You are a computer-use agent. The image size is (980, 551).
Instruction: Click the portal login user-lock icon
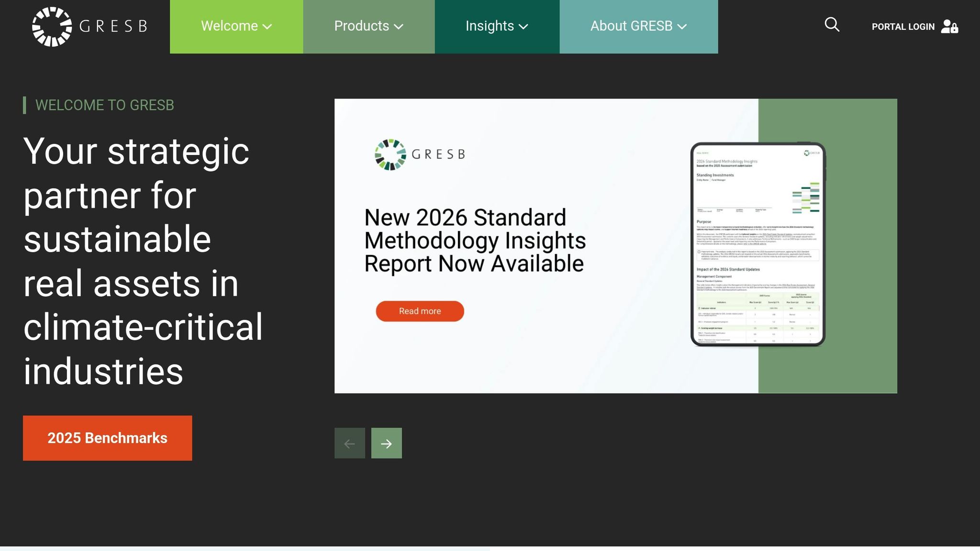[949, 26]
